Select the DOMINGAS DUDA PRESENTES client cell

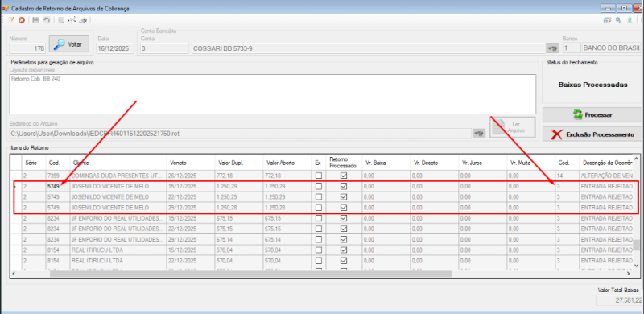pyautogui.click(x=118, y=176)
